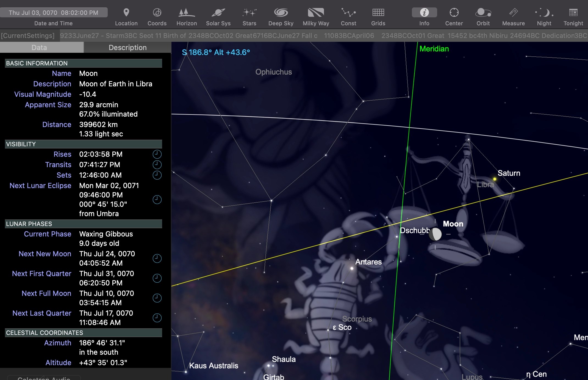Activate the Orbit mode icon

tap(483, 13)
